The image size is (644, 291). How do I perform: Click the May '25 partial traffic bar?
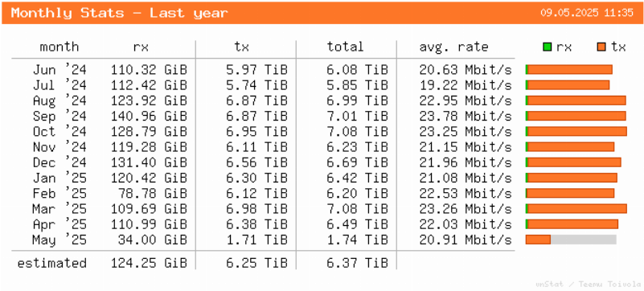click(571, 240)
